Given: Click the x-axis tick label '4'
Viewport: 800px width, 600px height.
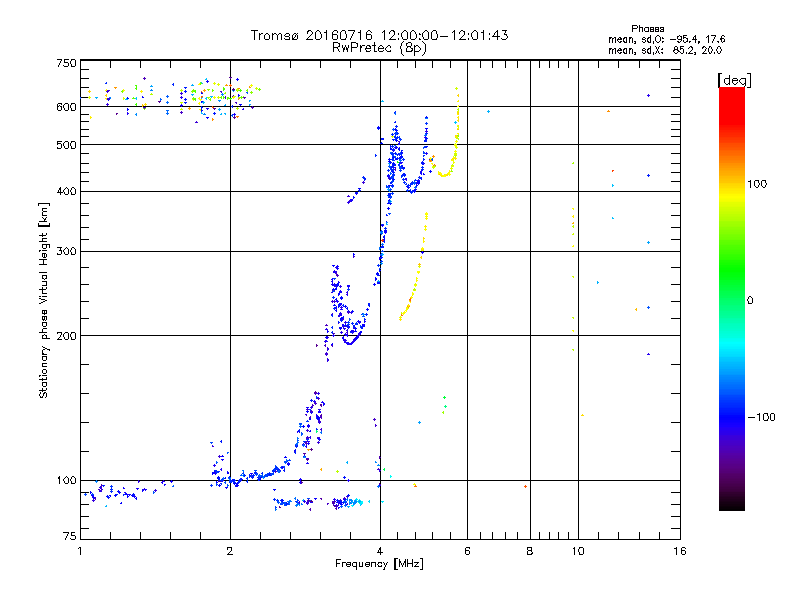Looking at the screenshot, I should click(x=380, y=551).
